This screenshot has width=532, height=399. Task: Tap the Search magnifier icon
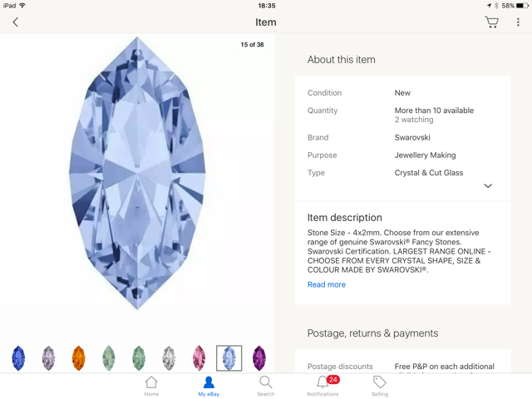(265, 386)
